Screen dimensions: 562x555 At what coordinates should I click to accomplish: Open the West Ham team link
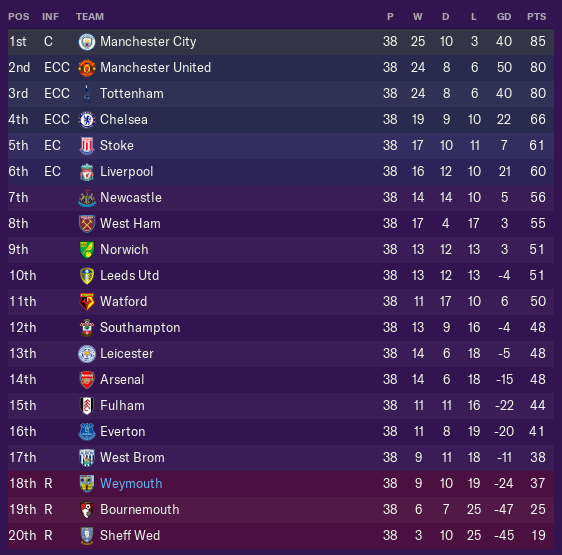130,223
